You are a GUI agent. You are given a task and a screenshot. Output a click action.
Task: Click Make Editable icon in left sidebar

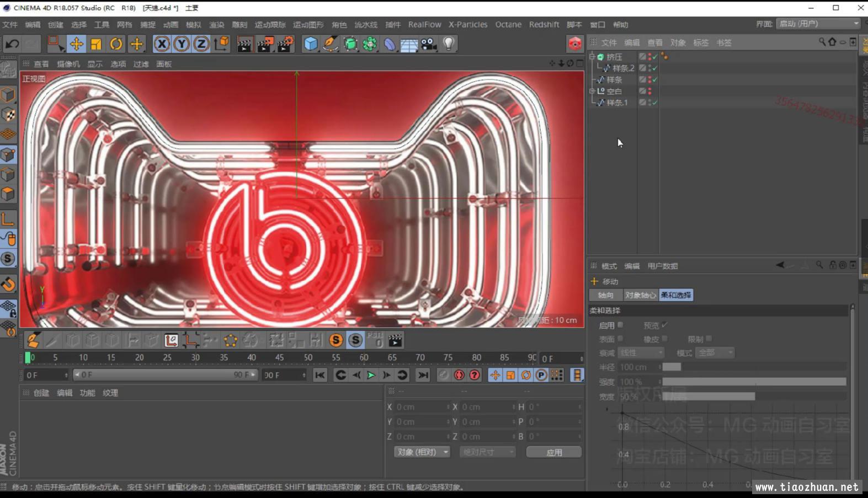click(8, 69)
